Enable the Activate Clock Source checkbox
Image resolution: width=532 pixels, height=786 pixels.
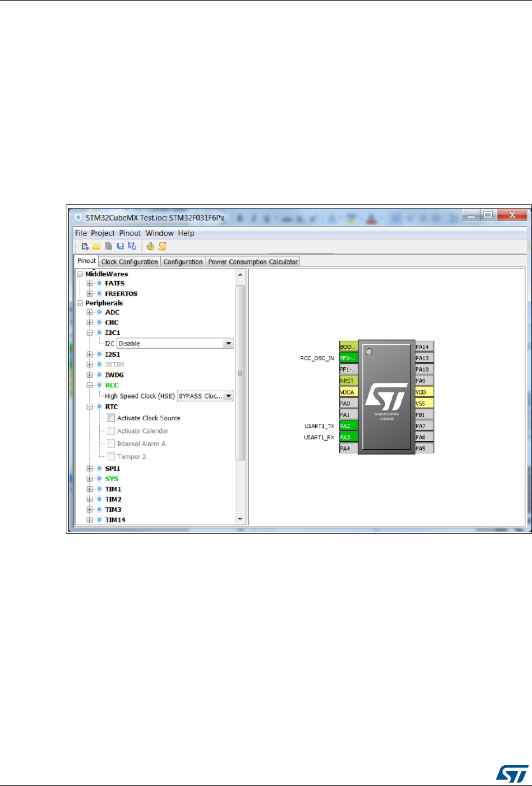111,418
